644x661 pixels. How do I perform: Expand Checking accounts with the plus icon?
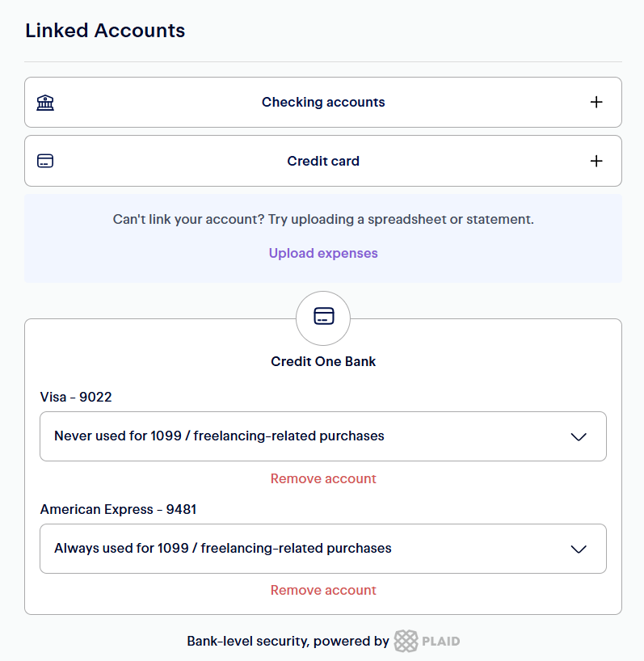tap(596, 103)
